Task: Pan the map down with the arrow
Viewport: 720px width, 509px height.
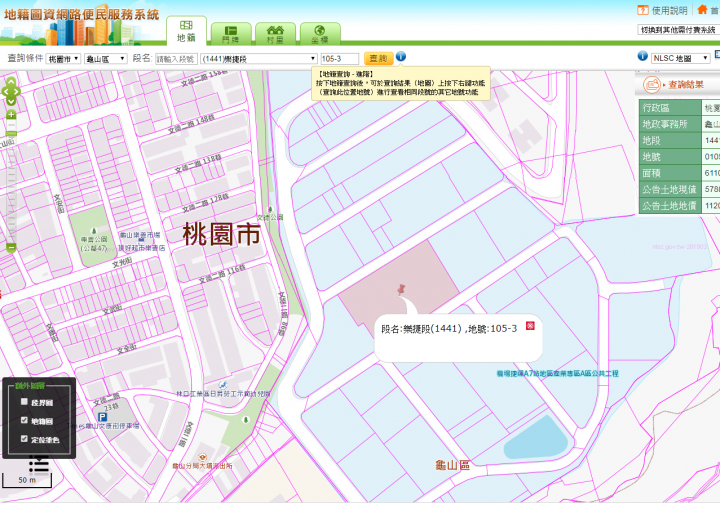Action: (11, 102)
